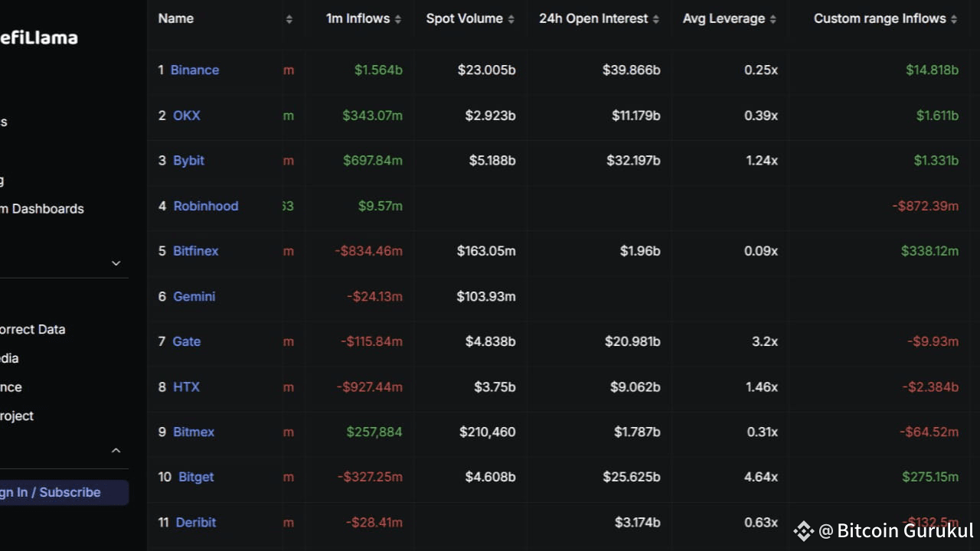
Task: Open the OKX exchange link
Action: [x=186, y=116]
